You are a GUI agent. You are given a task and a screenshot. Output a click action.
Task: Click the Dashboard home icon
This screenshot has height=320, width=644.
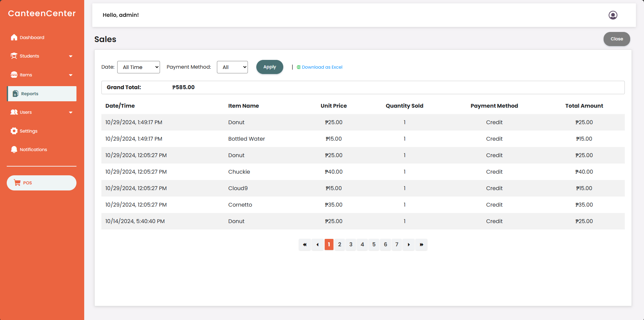pyautogui.click(x=14, y=37)
